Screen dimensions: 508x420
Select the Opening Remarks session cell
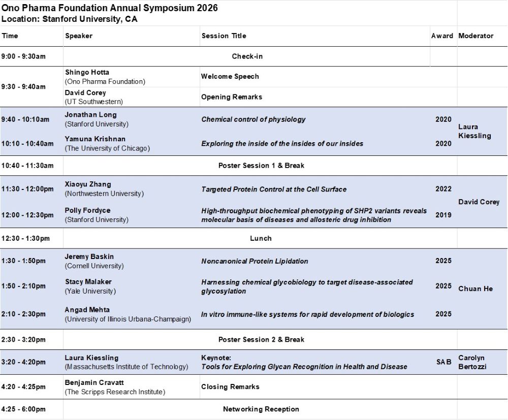(232, 97)
